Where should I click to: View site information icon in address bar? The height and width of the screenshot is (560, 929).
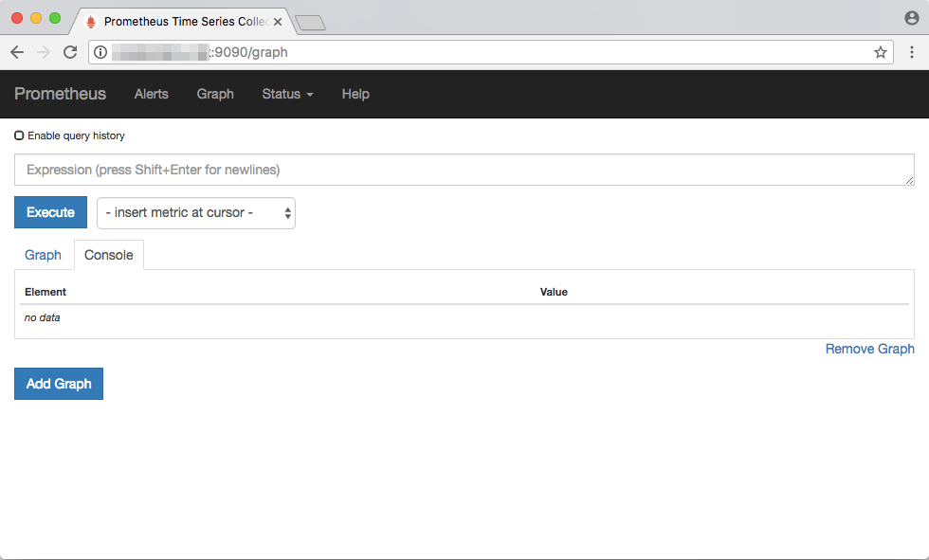tap(100, 52)
